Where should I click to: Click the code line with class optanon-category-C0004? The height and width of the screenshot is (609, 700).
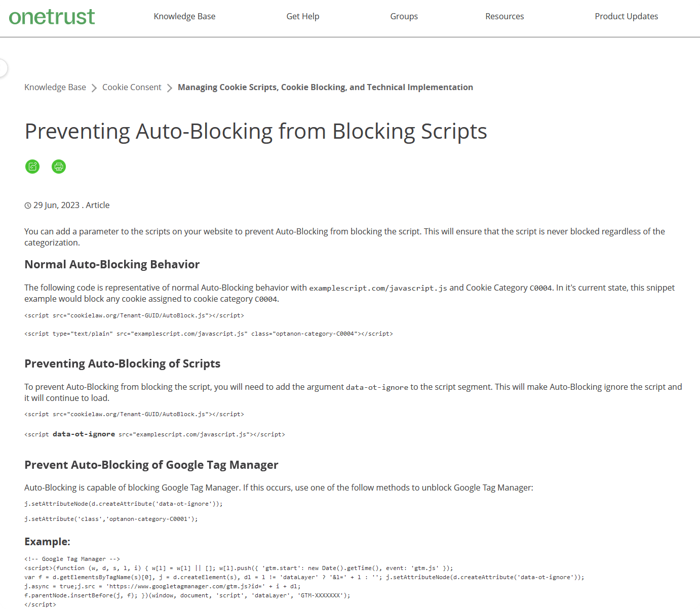pos(209,334)
